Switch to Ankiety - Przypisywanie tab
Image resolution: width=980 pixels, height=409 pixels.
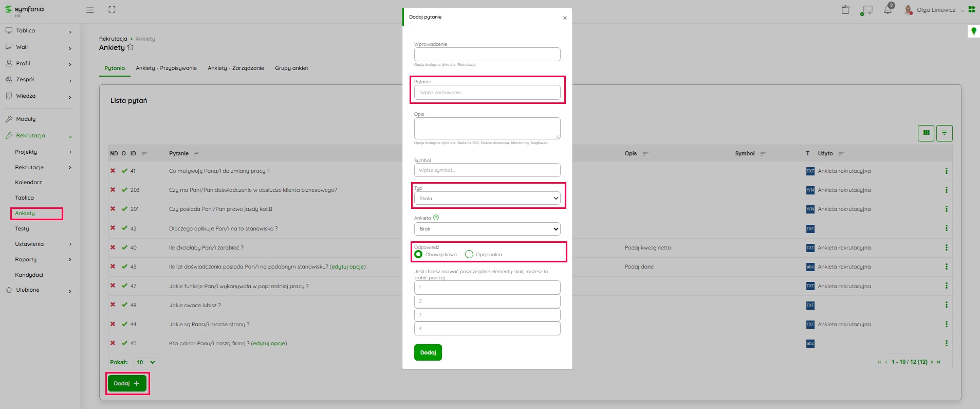166,68
